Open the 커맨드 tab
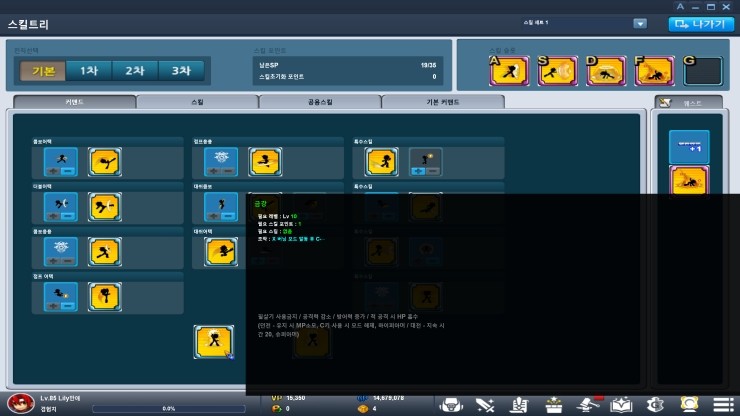The height and width of the screenshot is (416, 740). coord(75,102)
